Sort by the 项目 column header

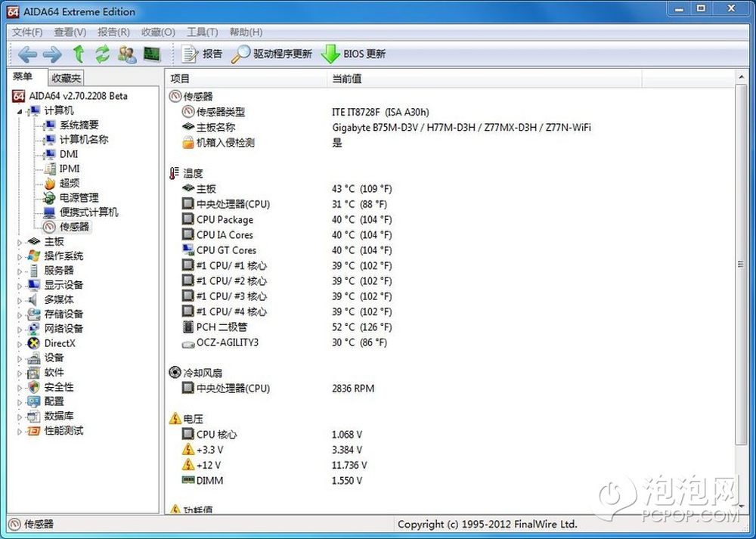pos(247,79)
